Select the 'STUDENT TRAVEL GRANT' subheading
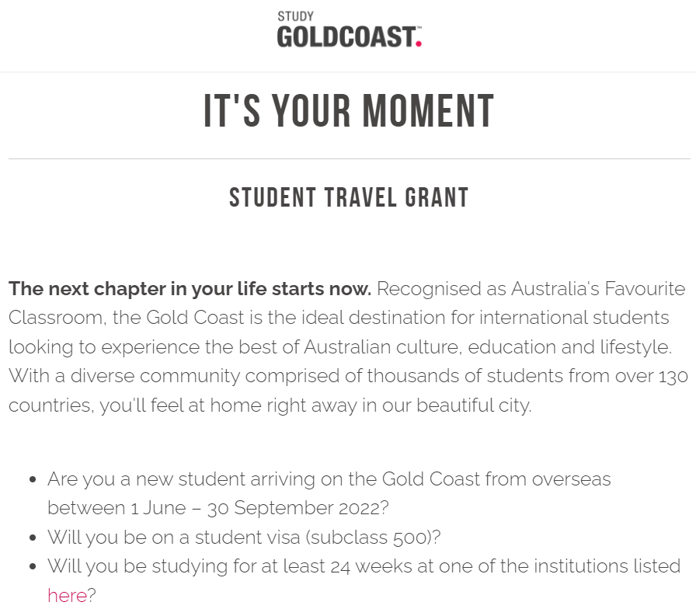Image resolution: width=696 pixels, height=616 pixels. [349, 197]
